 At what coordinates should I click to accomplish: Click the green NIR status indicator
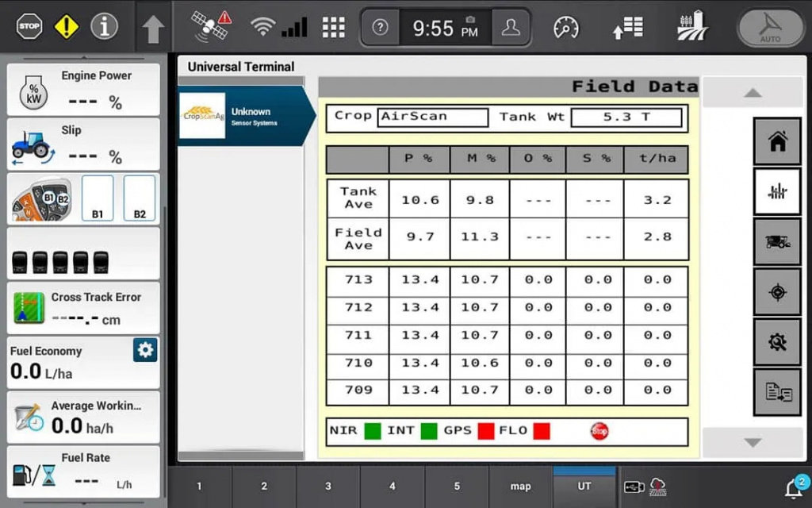tap(373, 431)
